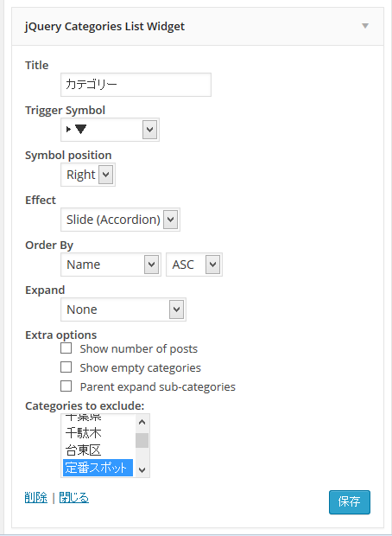Enable Parent expand sub-categories checkbox
The height and width of the screenshot is (536, 392).
[66, 386]
